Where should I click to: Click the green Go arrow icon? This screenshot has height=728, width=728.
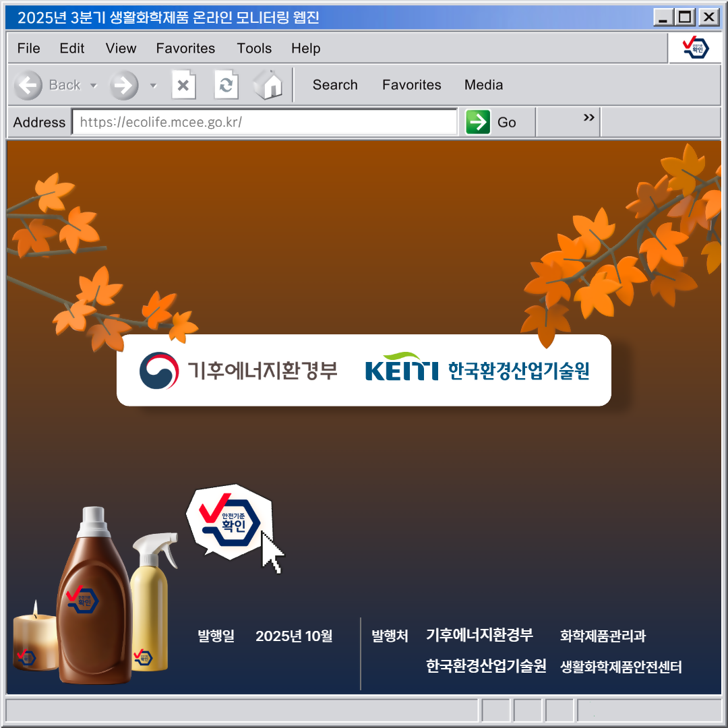(x=478, y=122)
